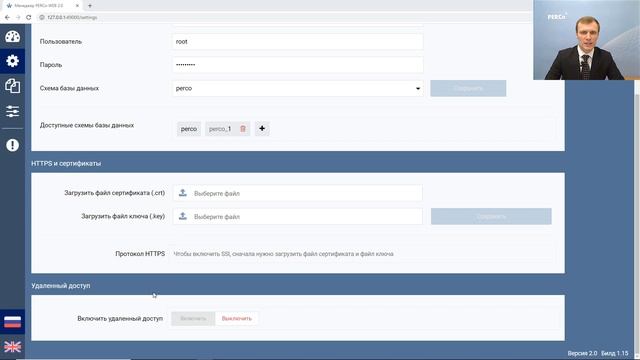
Task: Delete the perco_1 schema with trash icon
Action: click(243, 129)
